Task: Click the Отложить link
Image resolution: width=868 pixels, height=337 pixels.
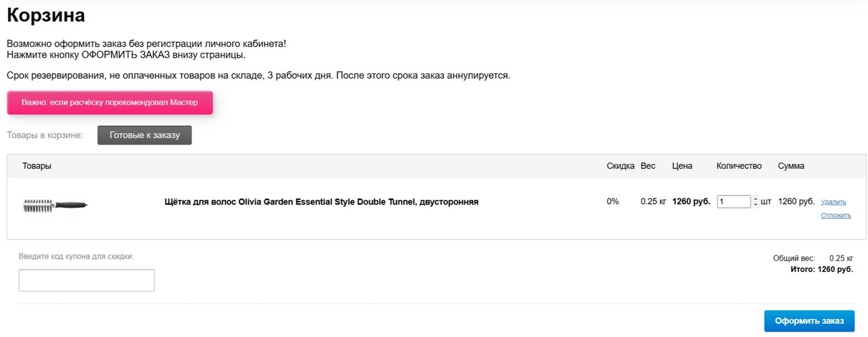Action: (x=835, y=216)
